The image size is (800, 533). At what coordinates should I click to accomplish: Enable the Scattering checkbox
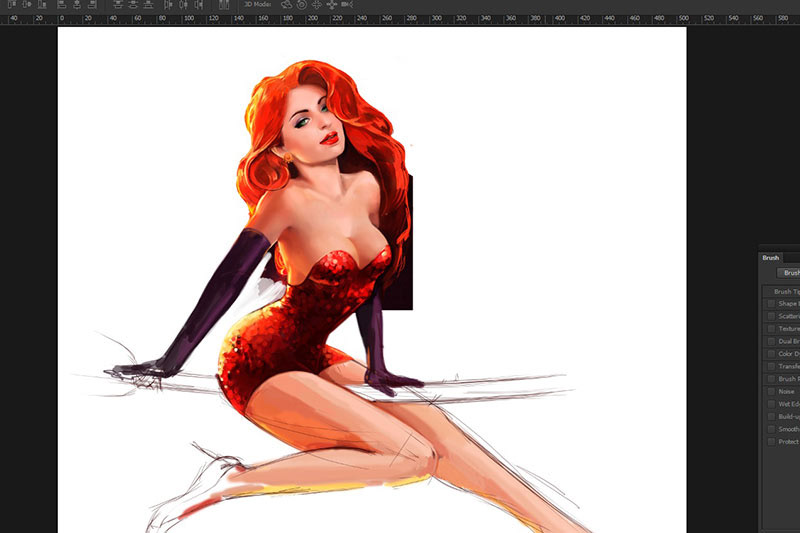[771, 316]
